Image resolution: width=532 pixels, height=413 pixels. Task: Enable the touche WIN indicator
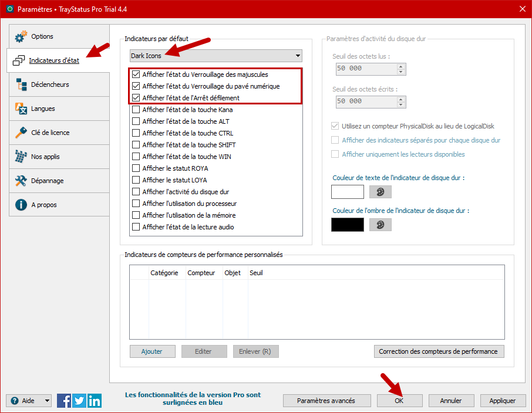[136, 157]
